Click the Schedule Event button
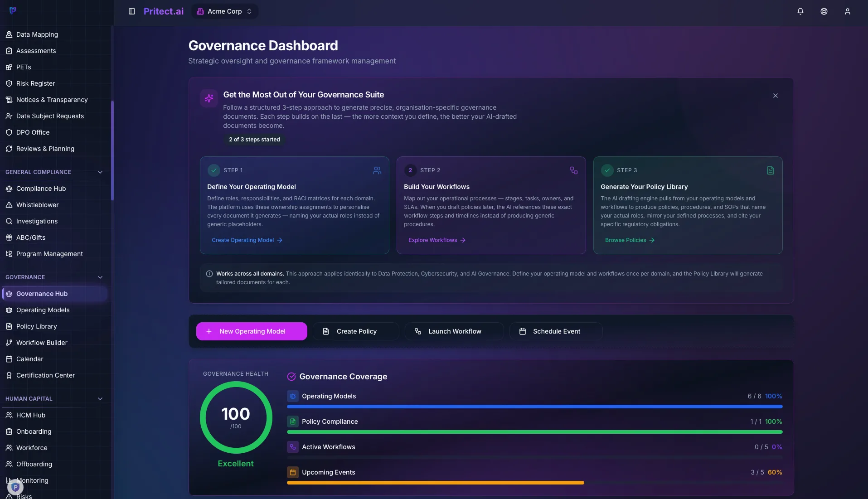 point(556,331)
